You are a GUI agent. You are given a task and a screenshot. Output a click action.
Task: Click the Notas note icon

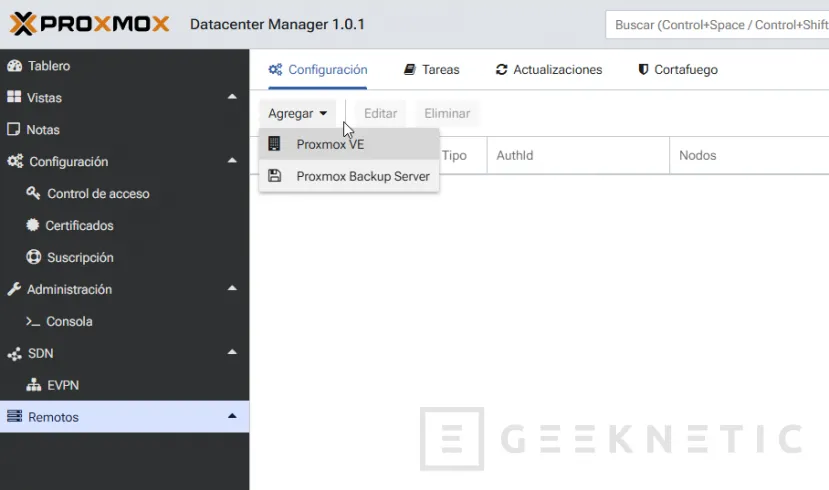click(x=13, y=130)
